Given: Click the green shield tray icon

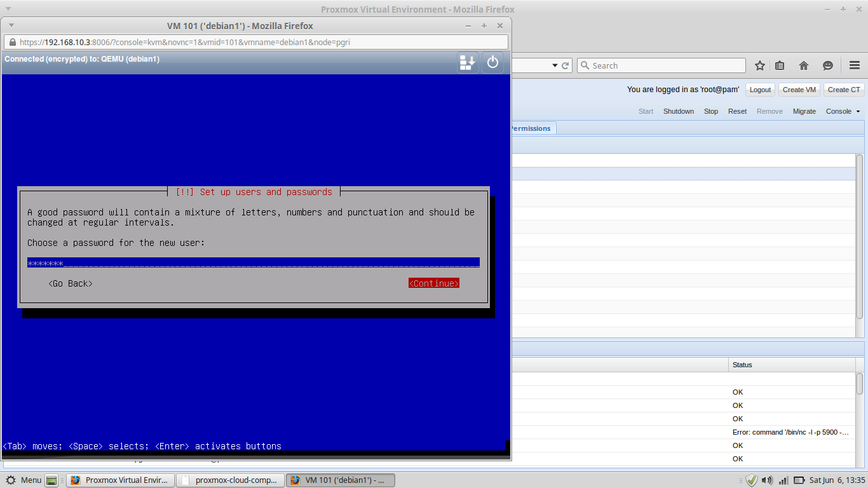Looking at the screenshot, I should point(752,480).
